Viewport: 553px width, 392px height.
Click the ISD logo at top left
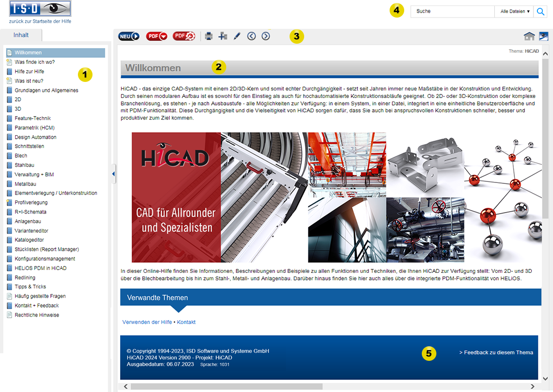click(x=40, y=9)
